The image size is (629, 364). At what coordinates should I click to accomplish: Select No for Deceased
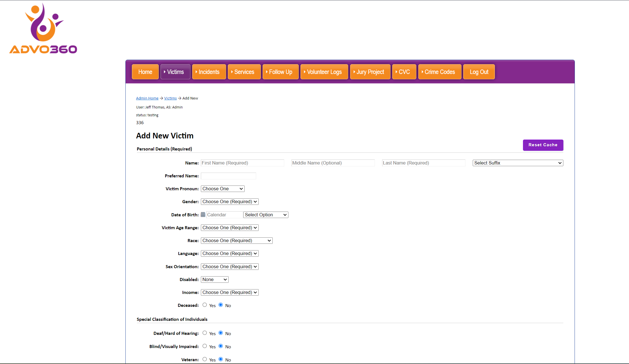pyautogui.click(x=221, y=305)
